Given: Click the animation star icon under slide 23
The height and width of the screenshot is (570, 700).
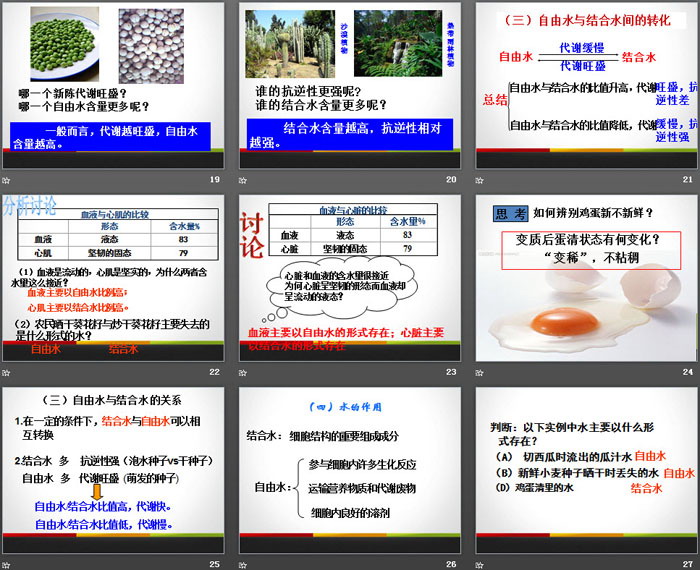Looking at the screenshot, I should point(244,372).
